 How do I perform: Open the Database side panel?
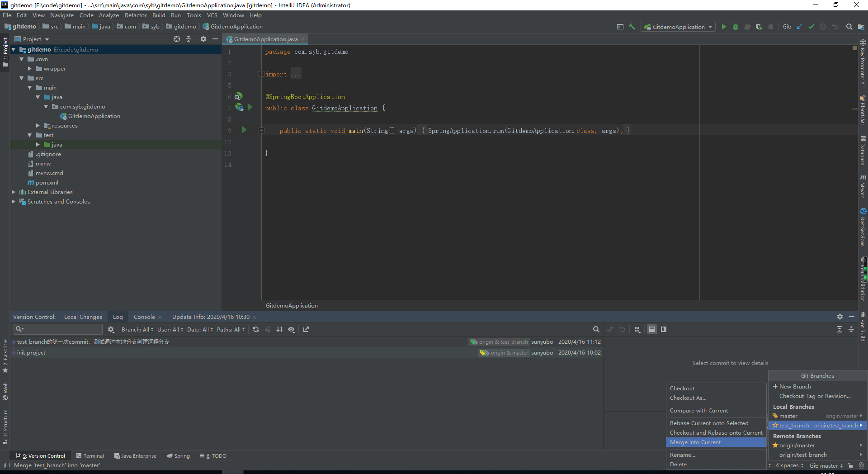[x=863, y=151]
